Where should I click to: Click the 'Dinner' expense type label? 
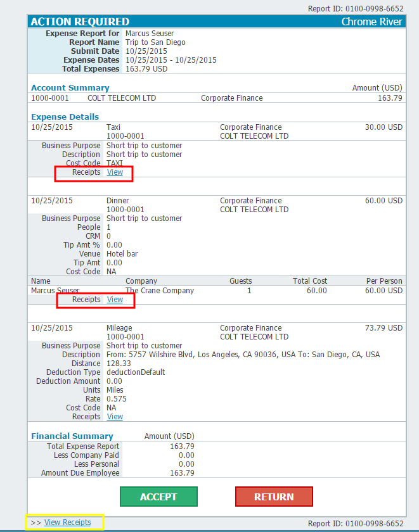tap(118, 201)
